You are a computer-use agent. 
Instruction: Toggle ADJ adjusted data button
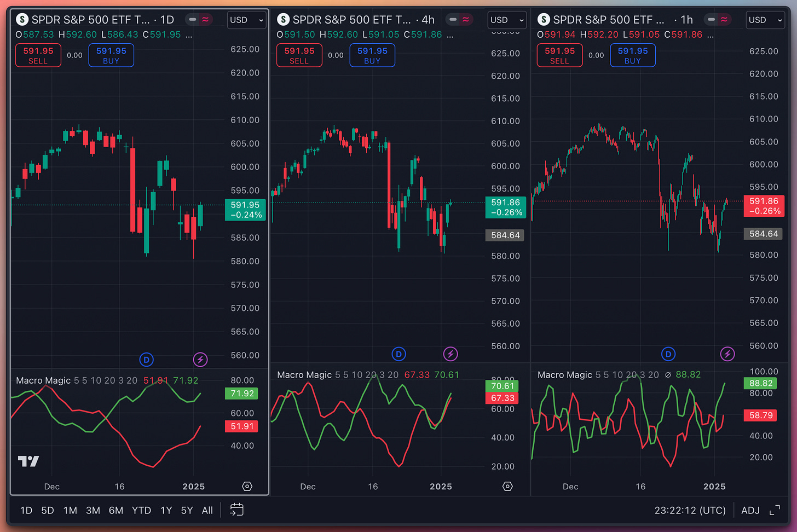point(750,510)
